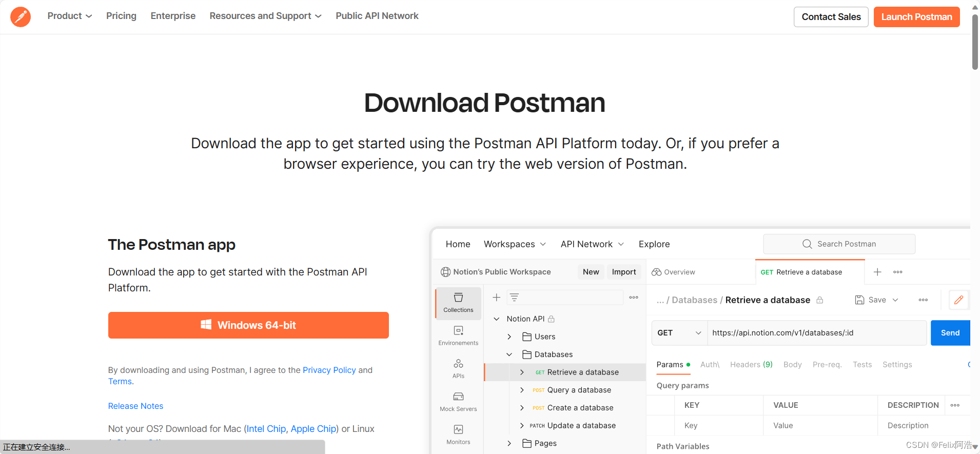This screenshot has height=454, width=980.
Task: Open the Privacy Policy link
Action: pos(329,370)
